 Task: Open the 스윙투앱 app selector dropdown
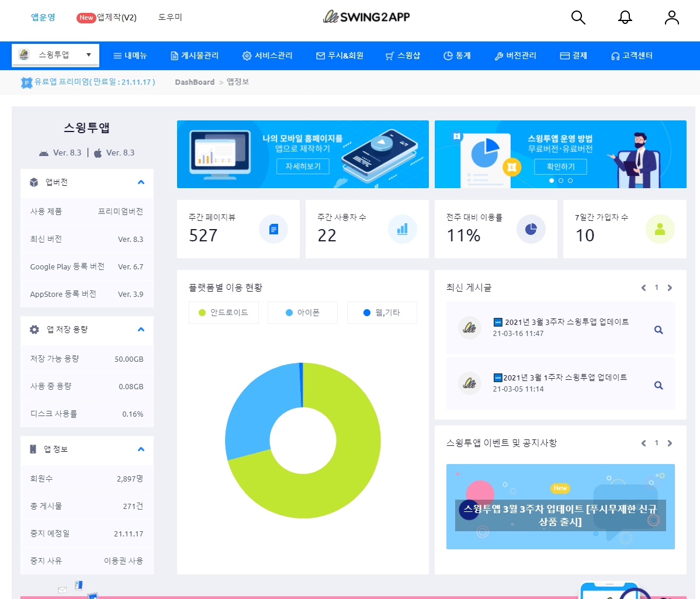(56, 56)
